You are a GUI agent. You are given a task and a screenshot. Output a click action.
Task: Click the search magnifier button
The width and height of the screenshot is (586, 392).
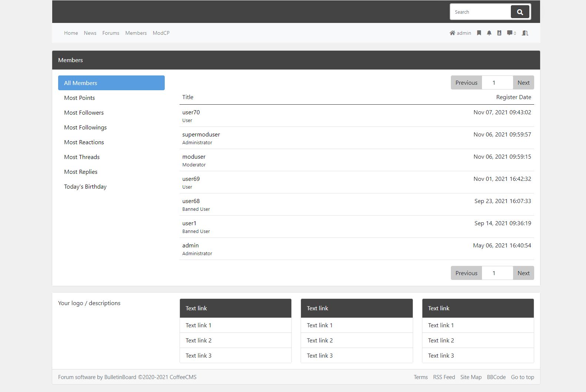(520, 12)
